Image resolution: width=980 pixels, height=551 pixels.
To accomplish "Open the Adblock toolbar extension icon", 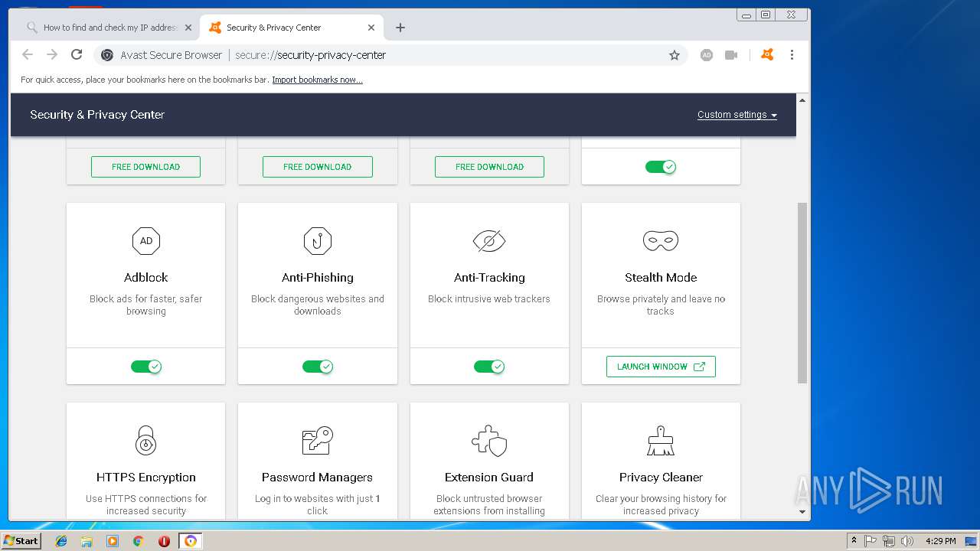I will [x=707, y=55].
